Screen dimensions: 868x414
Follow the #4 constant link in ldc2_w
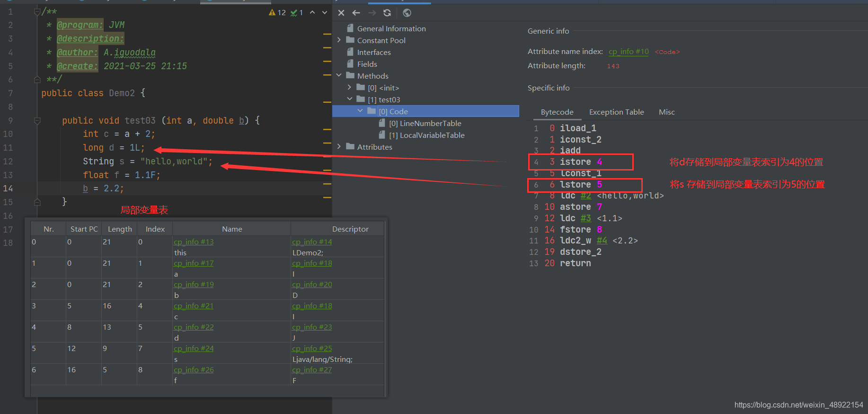tap(602, 241)
